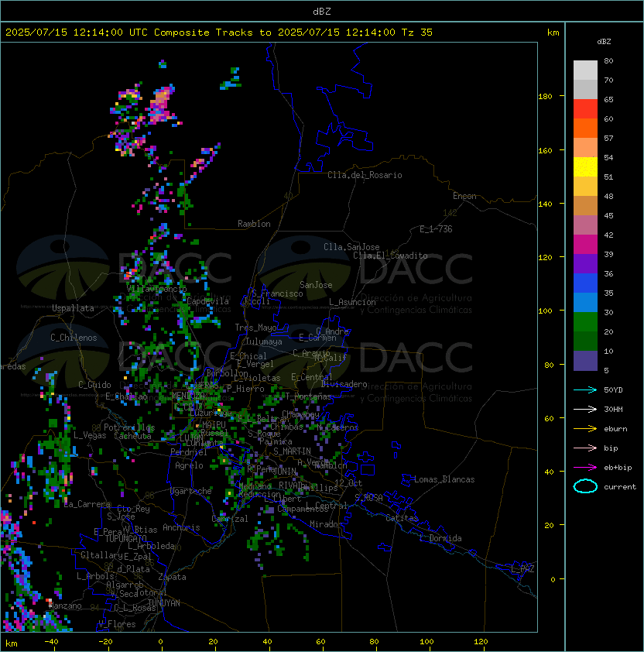Pick the bright yellow dBZ legend swatch
The image size is (644, 652).
tap(585, 167)
